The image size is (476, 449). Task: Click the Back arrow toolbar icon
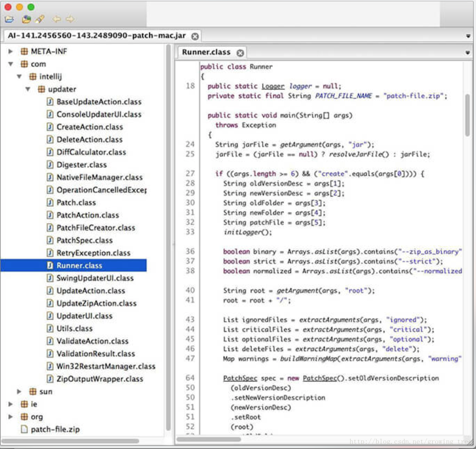click(57, 19)
